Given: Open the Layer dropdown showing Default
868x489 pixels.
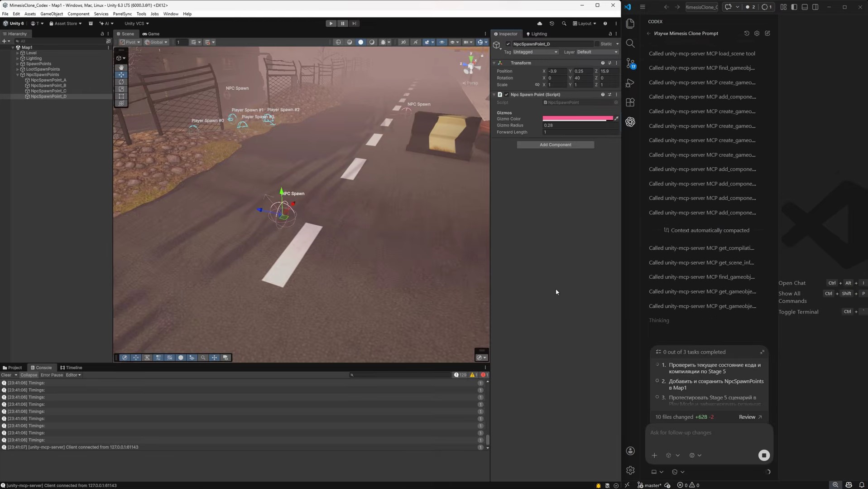Looking at the screenshot, I should coord(597,52).
